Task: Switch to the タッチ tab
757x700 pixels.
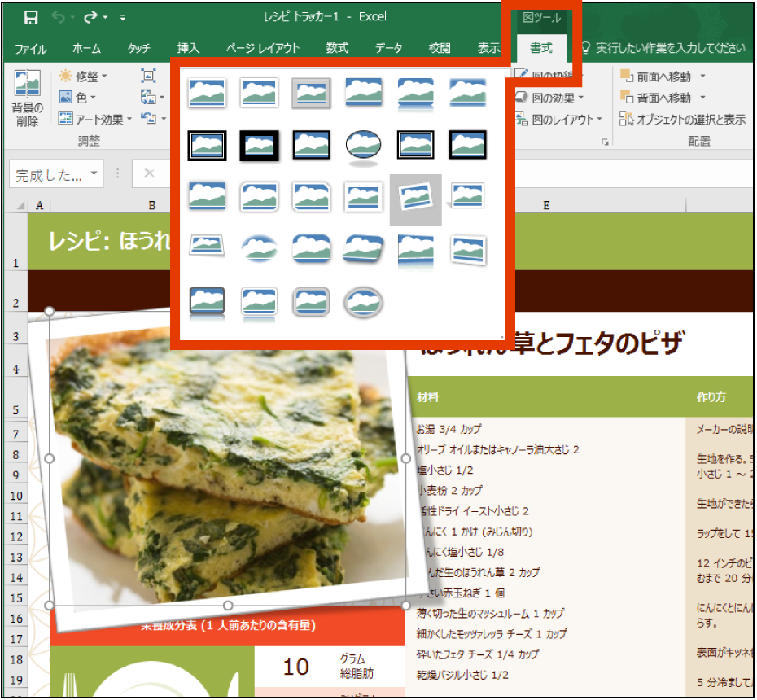Action: (x=139, y=48)
